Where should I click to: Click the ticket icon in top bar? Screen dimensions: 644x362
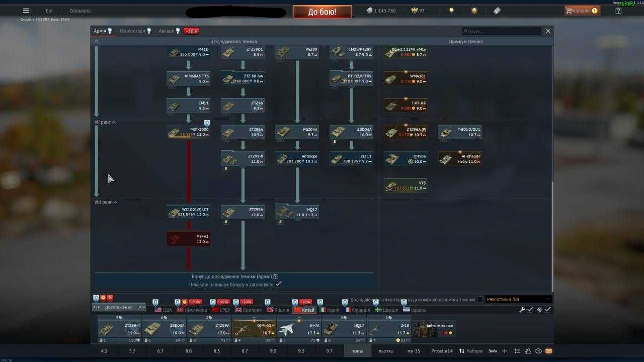pos(497,11)
